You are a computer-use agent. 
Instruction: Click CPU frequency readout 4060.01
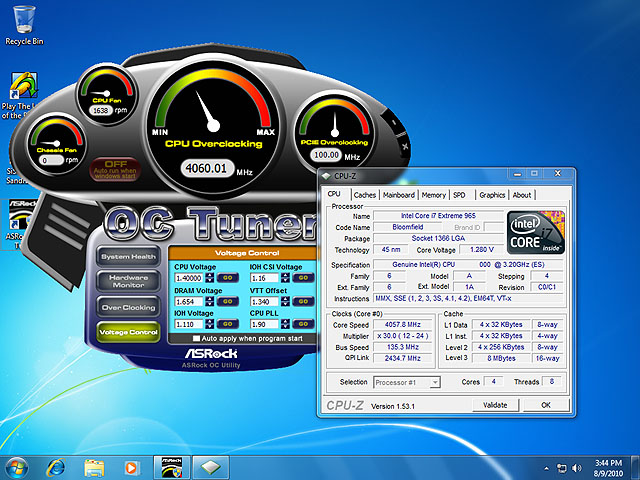206,168
